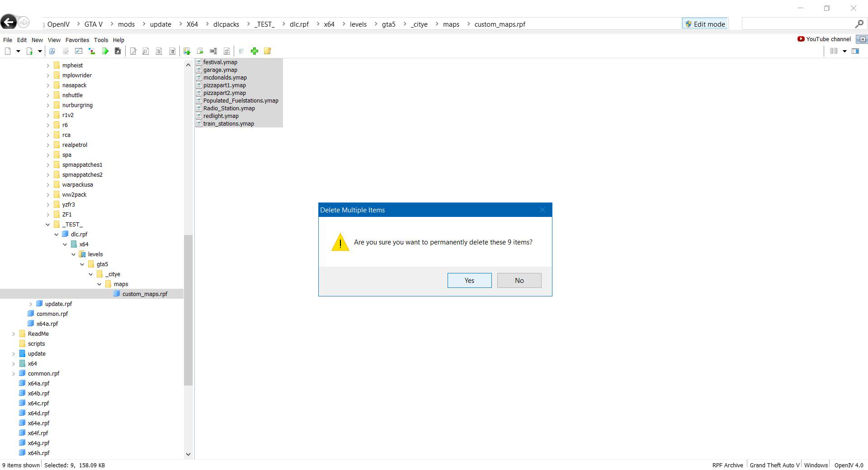
Task: Toggle the preview pane icon
Action: [855, 51]
